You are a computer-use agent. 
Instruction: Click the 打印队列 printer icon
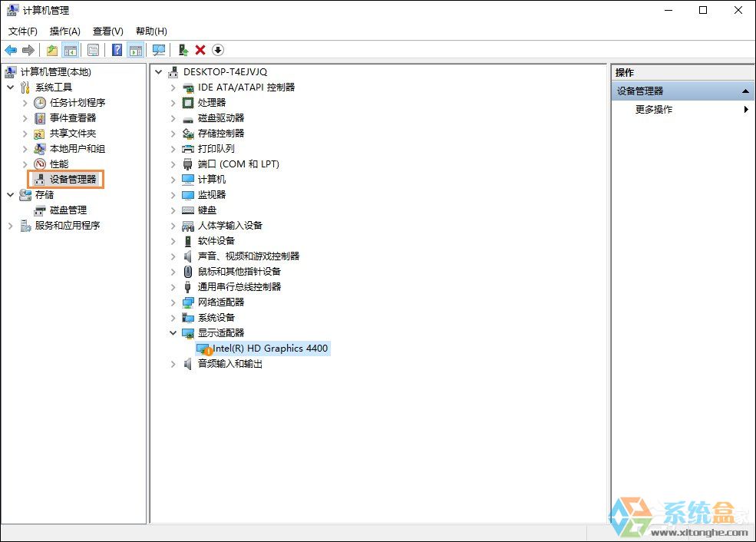pos(187,149)
